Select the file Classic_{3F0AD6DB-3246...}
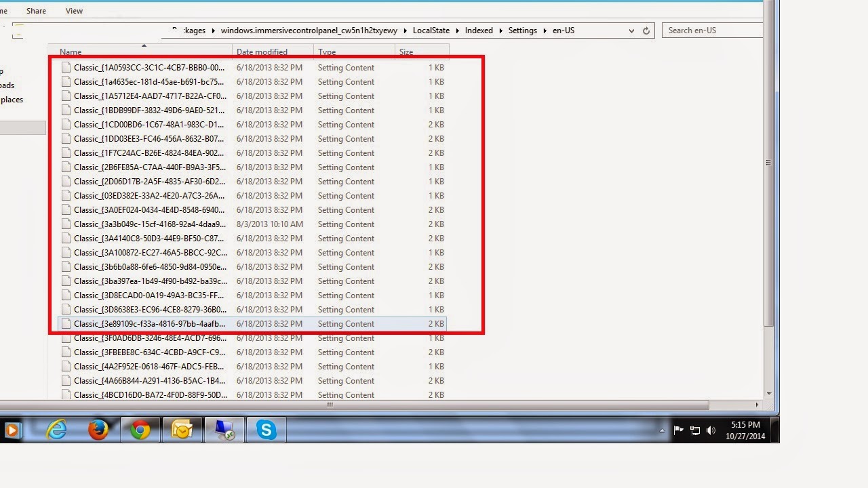This screenshot has height=488, width=868. pos(151,338)
